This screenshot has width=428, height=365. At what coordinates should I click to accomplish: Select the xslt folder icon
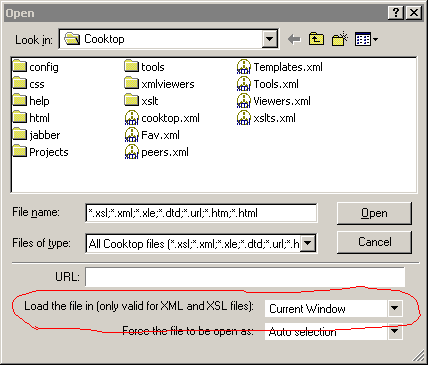pos(132,100)
